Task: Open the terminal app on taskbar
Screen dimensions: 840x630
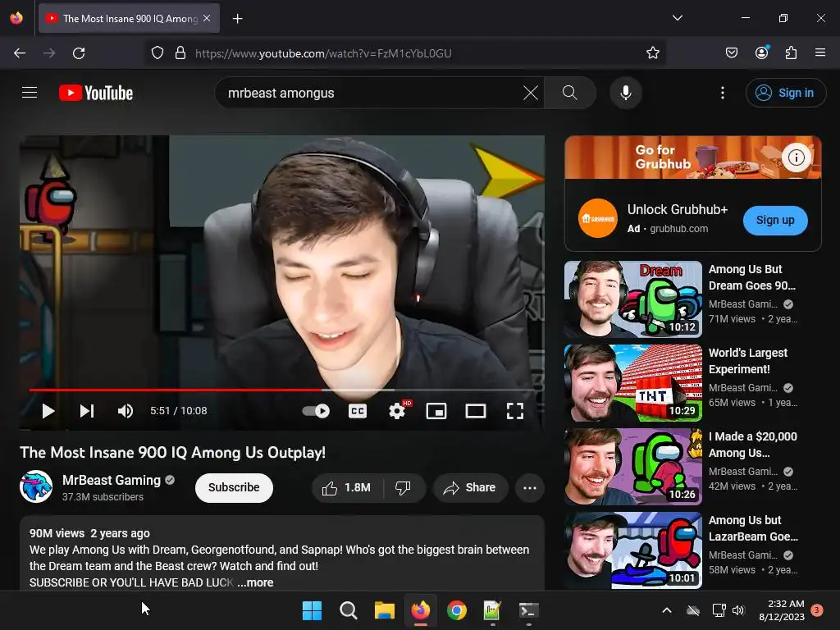Action: click(x=529, y=610)
